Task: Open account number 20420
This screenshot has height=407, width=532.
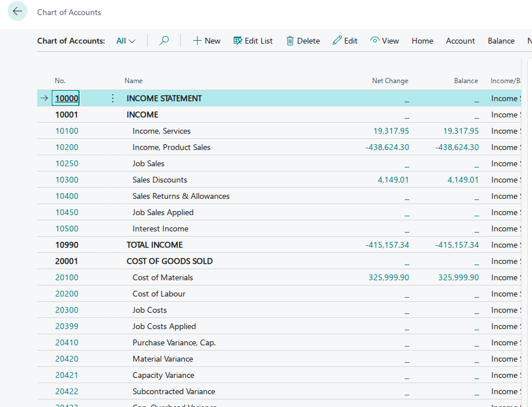Action: coord(67,359)
